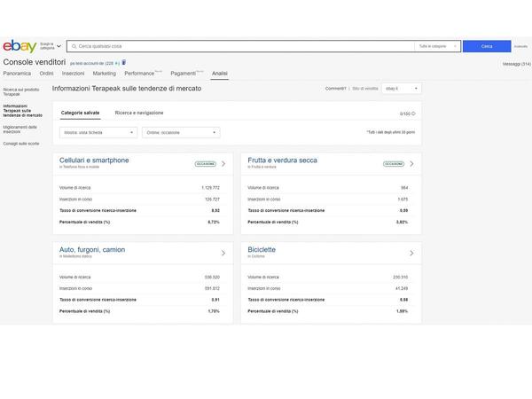Go to the Panoramica tab
This screenshot has width=532, height=399.
pyautogui.click(x=17, y=74)
